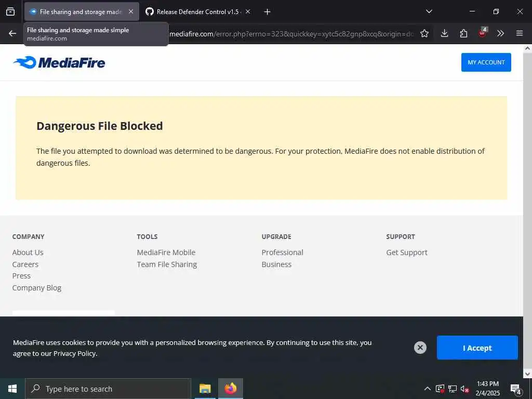Click the page scrollbar down arrow
Screen dimensions: 532x399
[x=527, y=374]
